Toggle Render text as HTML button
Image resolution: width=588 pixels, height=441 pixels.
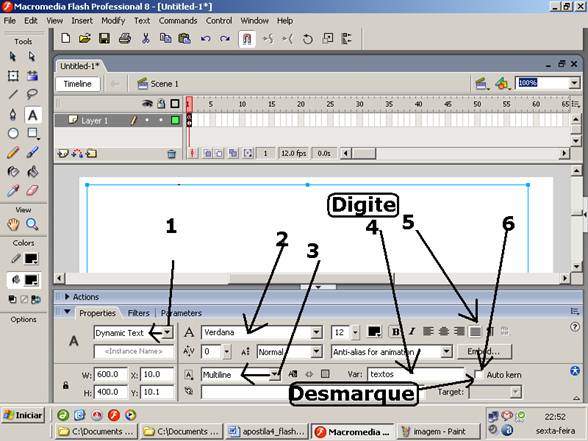[x=309, y=374]
